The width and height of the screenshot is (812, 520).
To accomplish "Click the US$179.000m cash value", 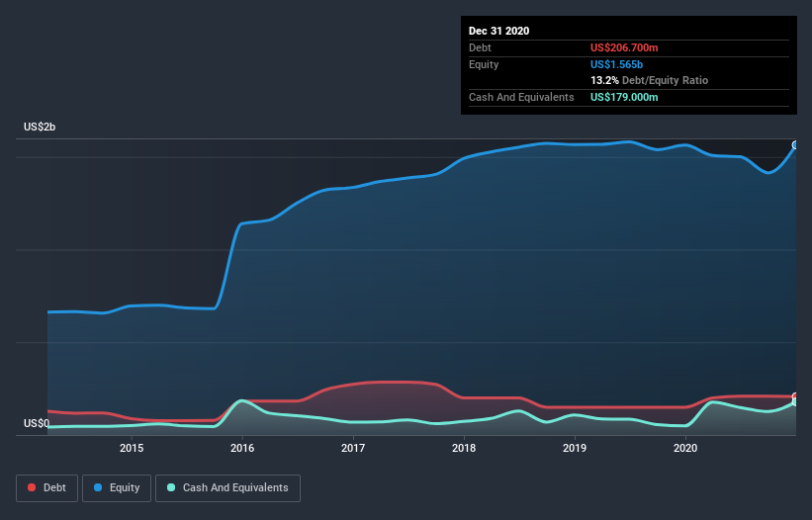I will [x=624, y=97].
